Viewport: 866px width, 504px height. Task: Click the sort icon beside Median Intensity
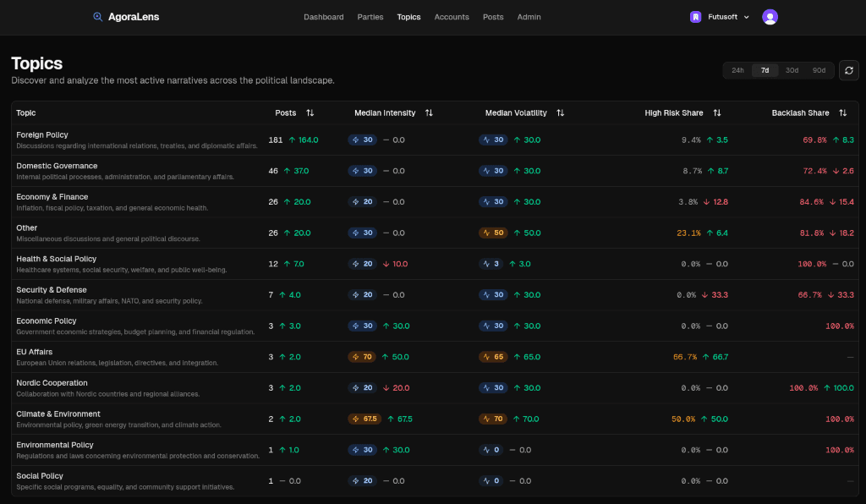429,112
